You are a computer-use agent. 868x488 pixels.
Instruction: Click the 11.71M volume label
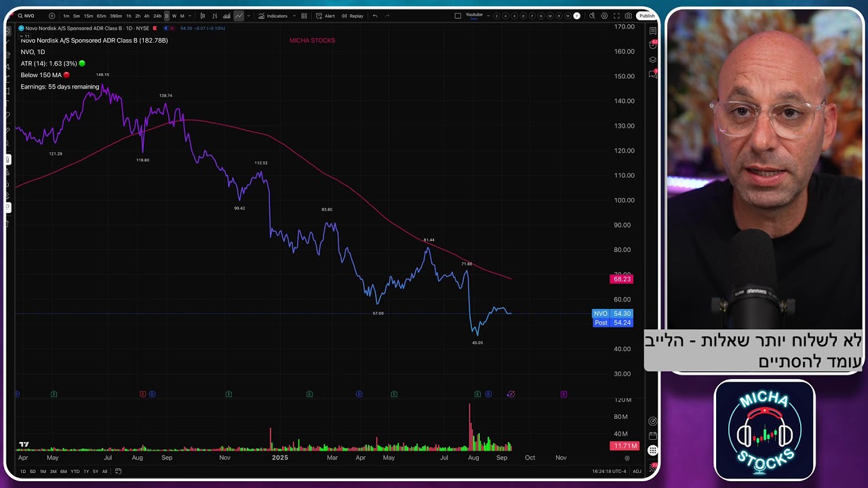pyautogui.click(x=625, y=446)
